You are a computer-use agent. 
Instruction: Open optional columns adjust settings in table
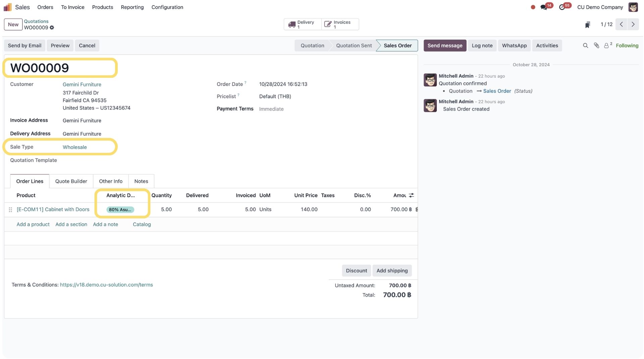[412, 195]
